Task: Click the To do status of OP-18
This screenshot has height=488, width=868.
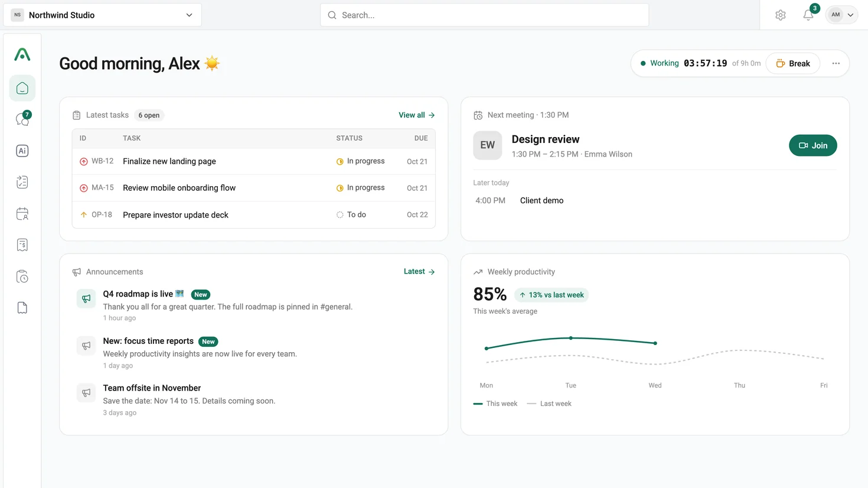Action: 351,215
